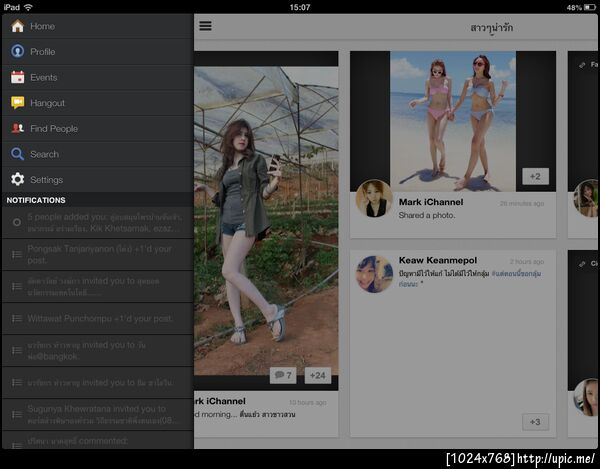The width and height of the screenshot is (600, 469).
Task: Open the 7 comments button on selfie photo
Action: point(283,375)
